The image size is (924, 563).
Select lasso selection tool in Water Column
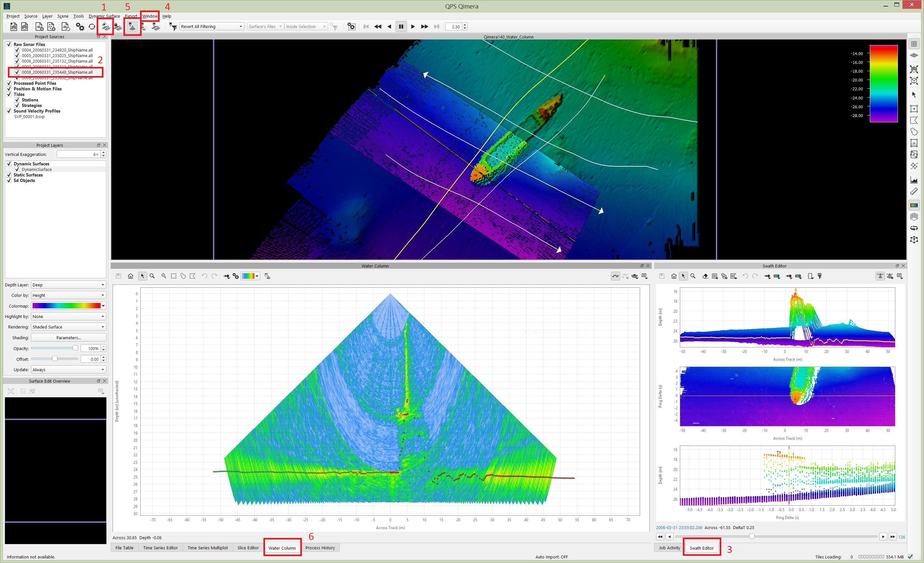[x=183, y=276]
